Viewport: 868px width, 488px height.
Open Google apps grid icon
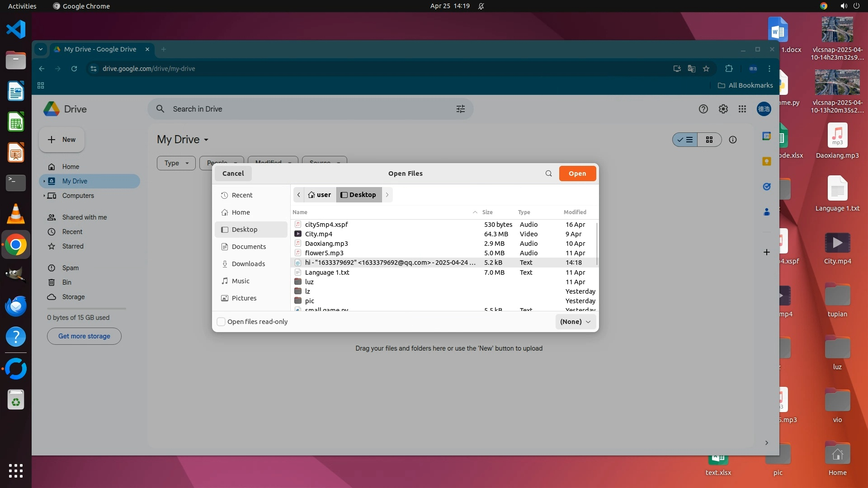742,109
